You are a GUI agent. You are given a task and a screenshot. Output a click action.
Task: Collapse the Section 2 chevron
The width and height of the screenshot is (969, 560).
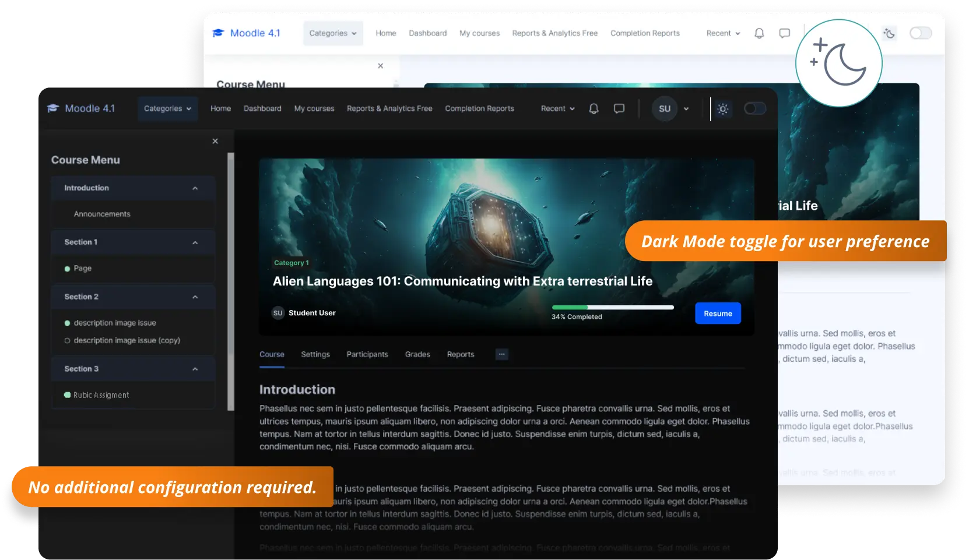195,297
